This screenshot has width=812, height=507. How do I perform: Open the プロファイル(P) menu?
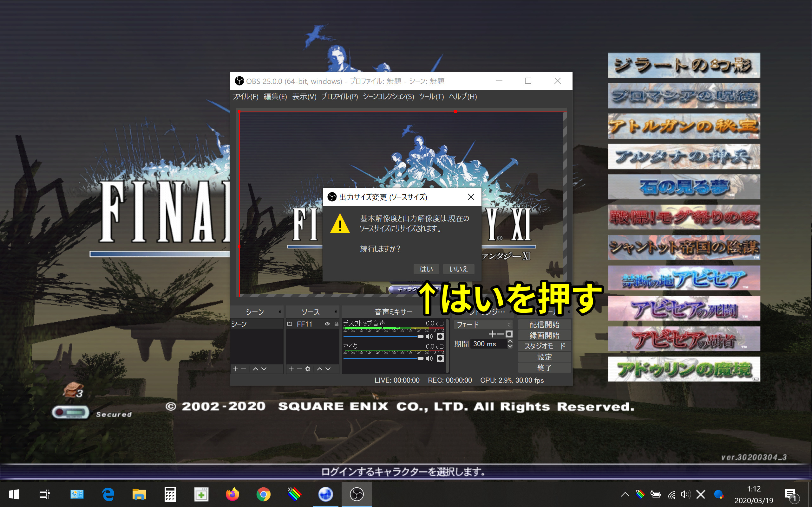pyautogui.click(x=339, y=97)
